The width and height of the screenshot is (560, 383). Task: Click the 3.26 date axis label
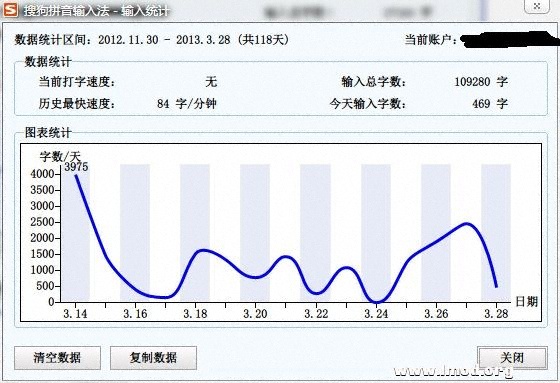[436, 314]
